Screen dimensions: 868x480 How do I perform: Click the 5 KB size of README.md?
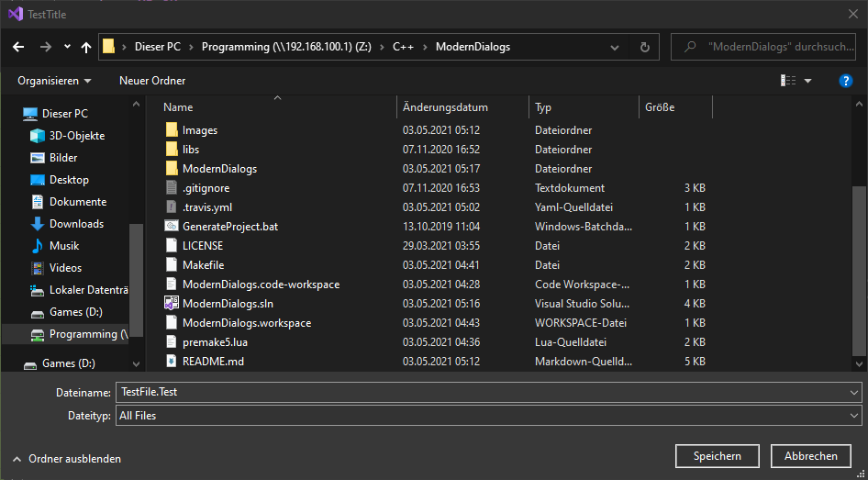pyautogui.click(x=695, y=361)
